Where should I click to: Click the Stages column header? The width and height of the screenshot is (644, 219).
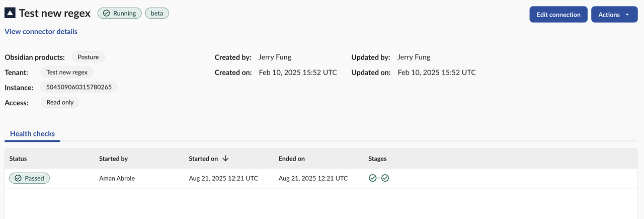point(377,159)
